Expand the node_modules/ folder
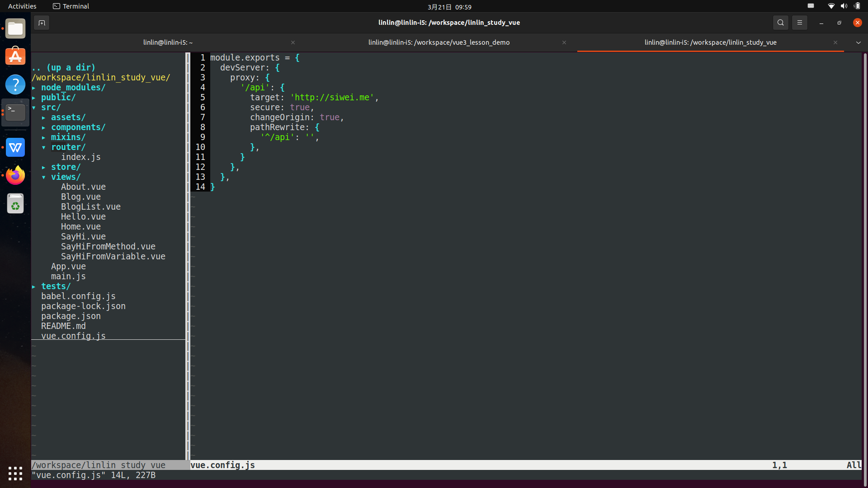The image size is (868, 488). 73,88
